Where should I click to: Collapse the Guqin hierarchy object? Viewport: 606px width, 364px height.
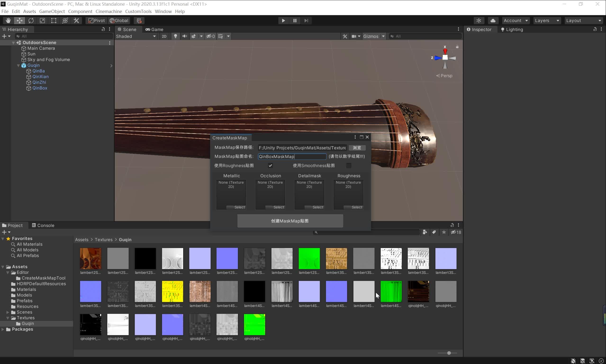(x=18, y=66)
